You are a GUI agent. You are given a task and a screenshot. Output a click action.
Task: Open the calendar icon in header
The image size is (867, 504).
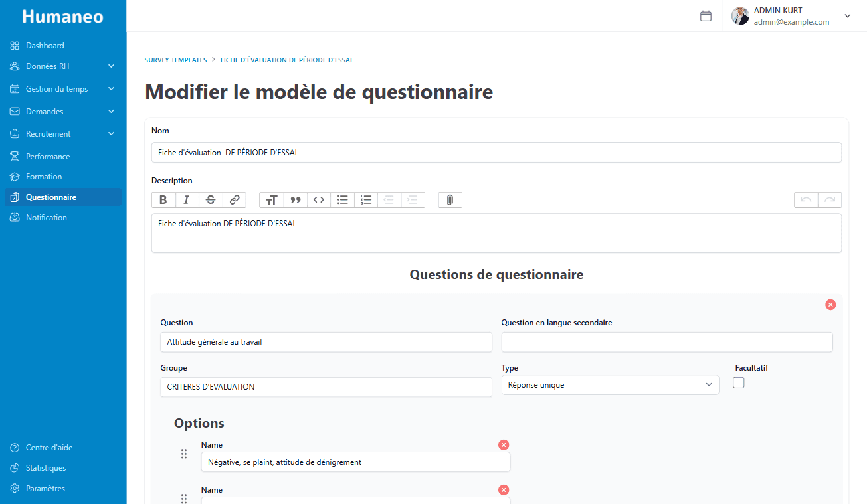706,16
